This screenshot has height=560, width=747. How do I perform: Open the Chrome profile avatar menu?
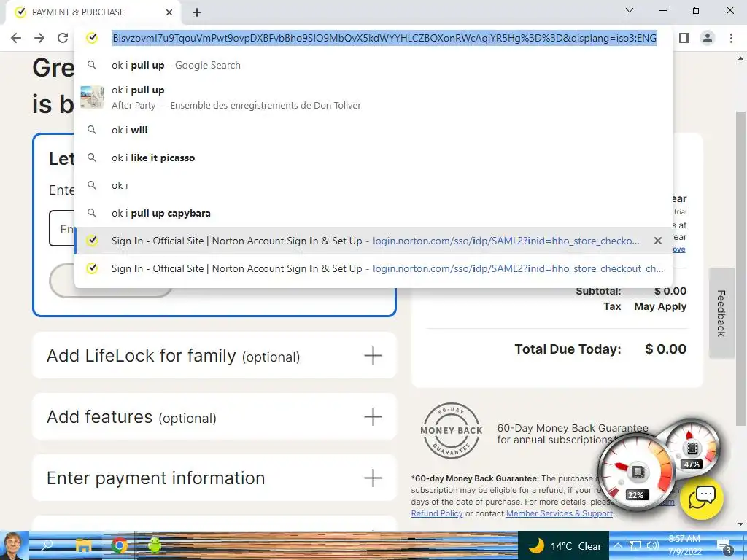[708, 38]
